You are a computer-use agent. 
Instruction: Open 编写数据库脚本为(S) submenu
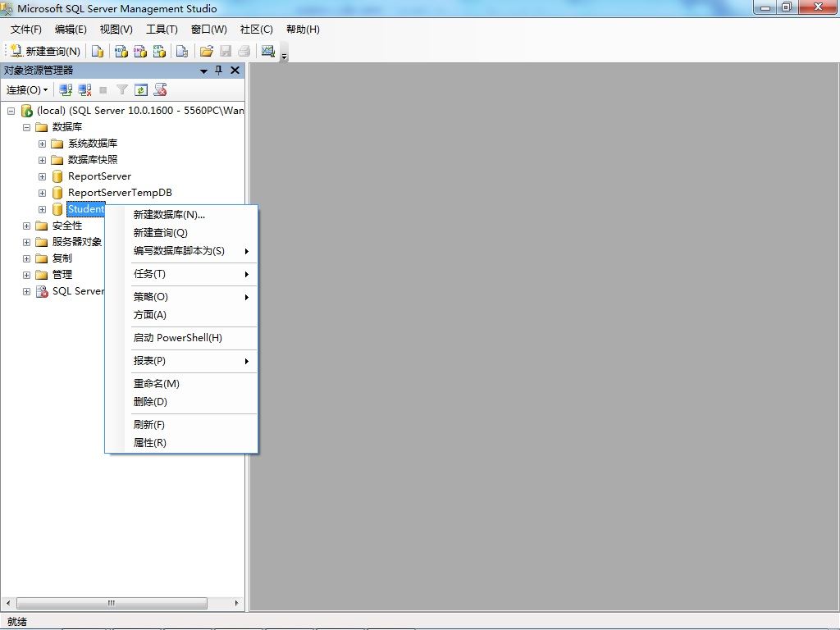[182, 251]
